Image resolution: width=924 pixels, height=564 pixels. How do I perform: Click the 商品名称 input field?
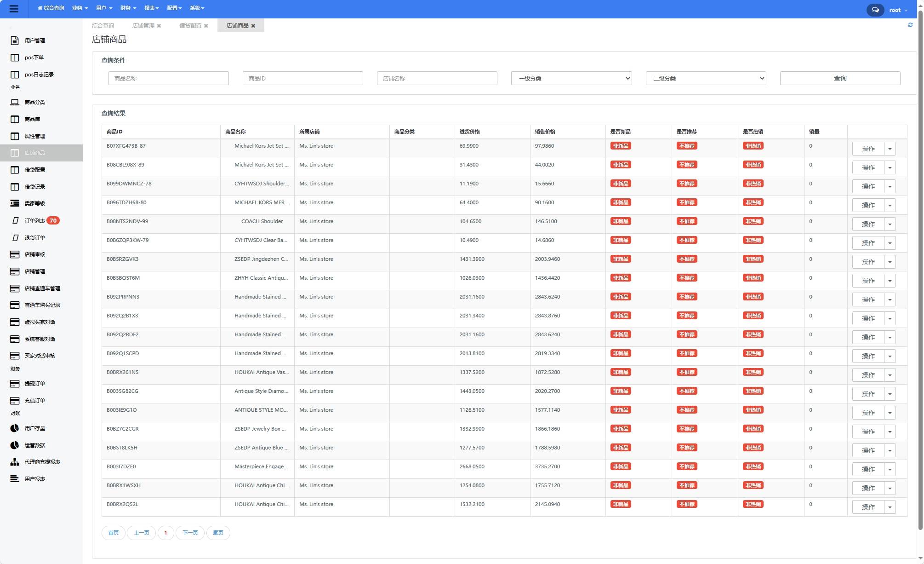click(x=168, y=78)
